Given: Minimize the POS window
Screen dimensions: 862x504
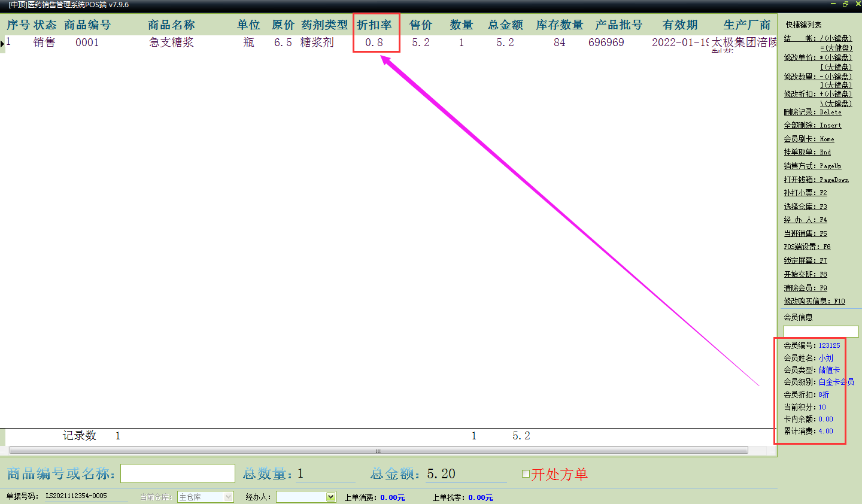Looking at the screenshot, I should pos(833,4).
